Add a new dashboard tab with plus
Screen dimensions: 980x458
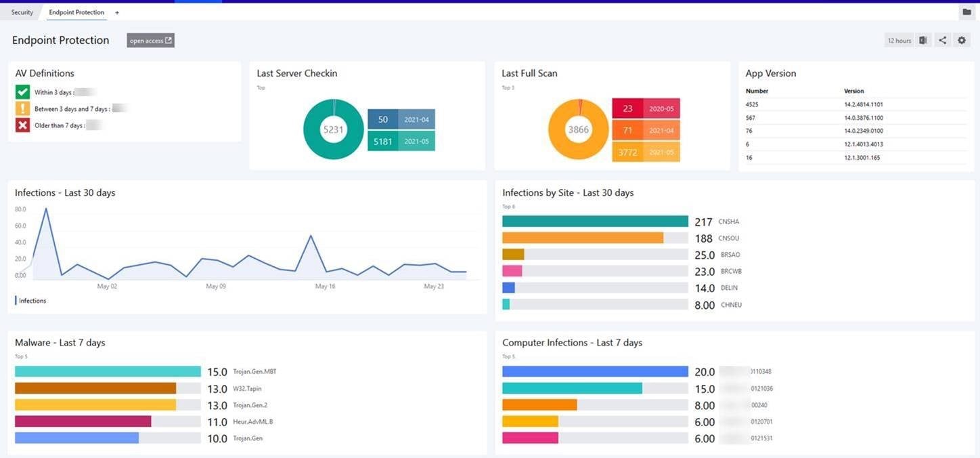[x=117, y=12]
